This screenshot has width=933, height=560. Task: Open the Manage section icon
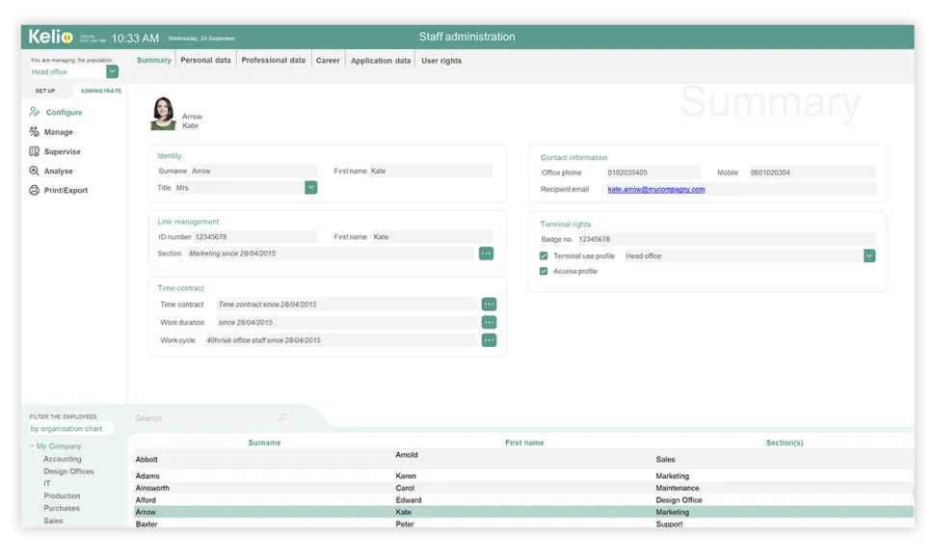(35, 131)
